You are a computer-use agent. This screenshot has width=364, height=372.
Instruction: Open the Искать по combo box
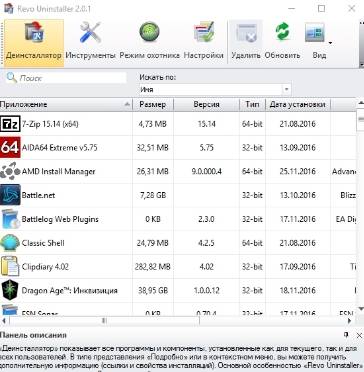(x=215, y=89)
